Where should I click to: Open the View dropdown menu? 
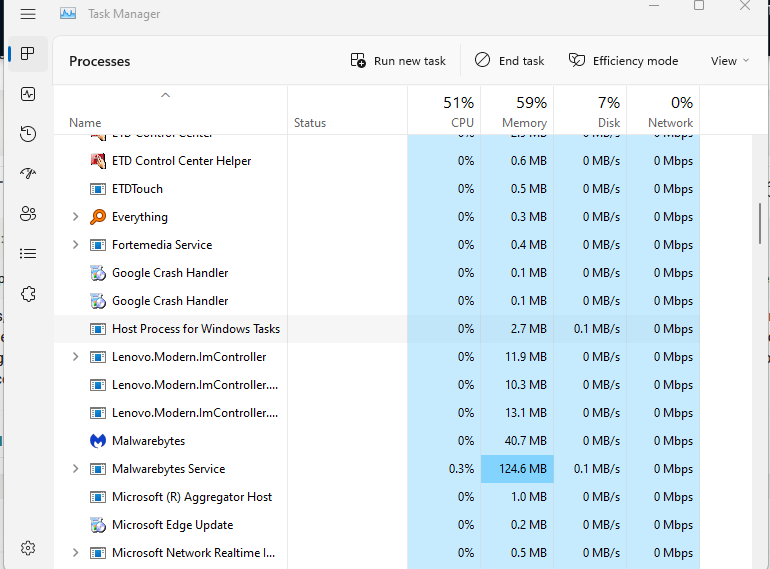click(729, 61)
